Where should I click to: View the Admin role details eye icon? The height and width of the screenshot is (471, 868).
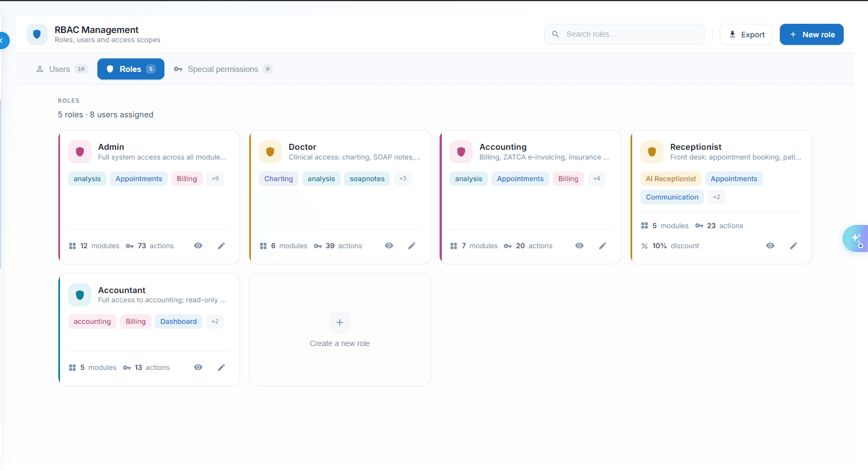(198, 246)
